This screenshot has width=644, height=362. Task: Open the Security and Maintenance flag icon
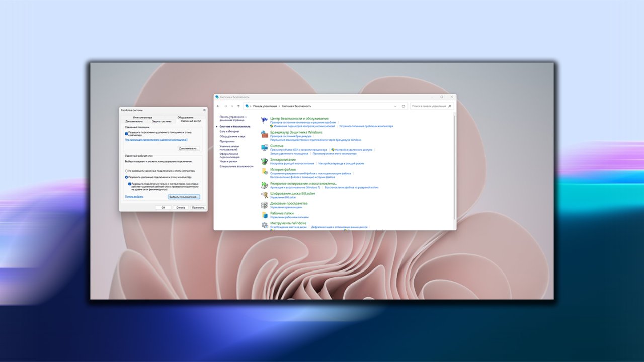265,120
